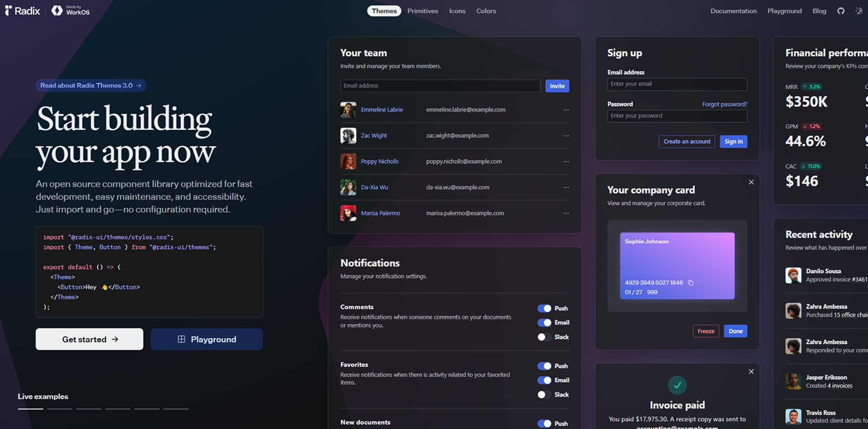Click Emmeline Labrie name link
Viewport: 868px width, 429px height.
[382, 110]
